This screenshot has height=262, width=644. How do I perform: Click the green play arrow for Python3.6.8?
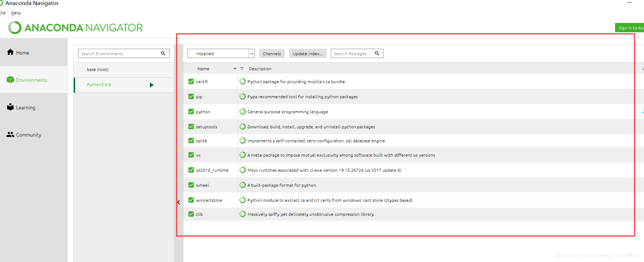[x=152, y=85]
